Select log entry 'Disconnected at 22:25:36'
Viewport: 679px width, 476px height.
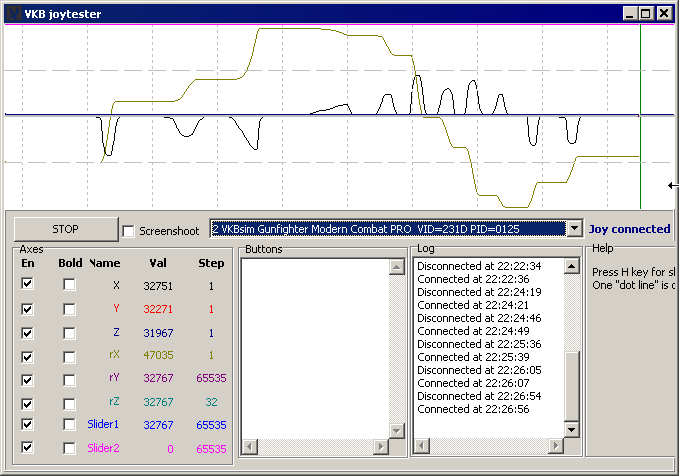(x=479, y=344)
